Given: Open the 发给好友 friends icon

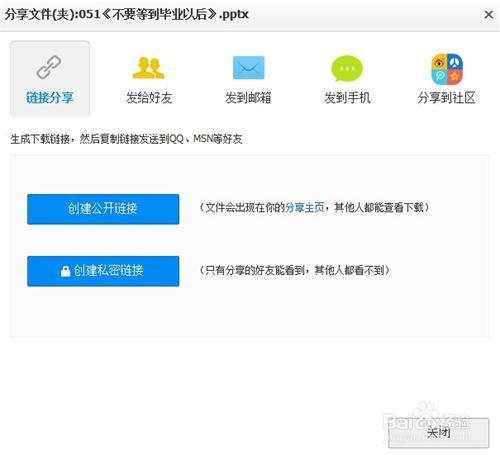Looking at the screenshot, I should point(149,68).
